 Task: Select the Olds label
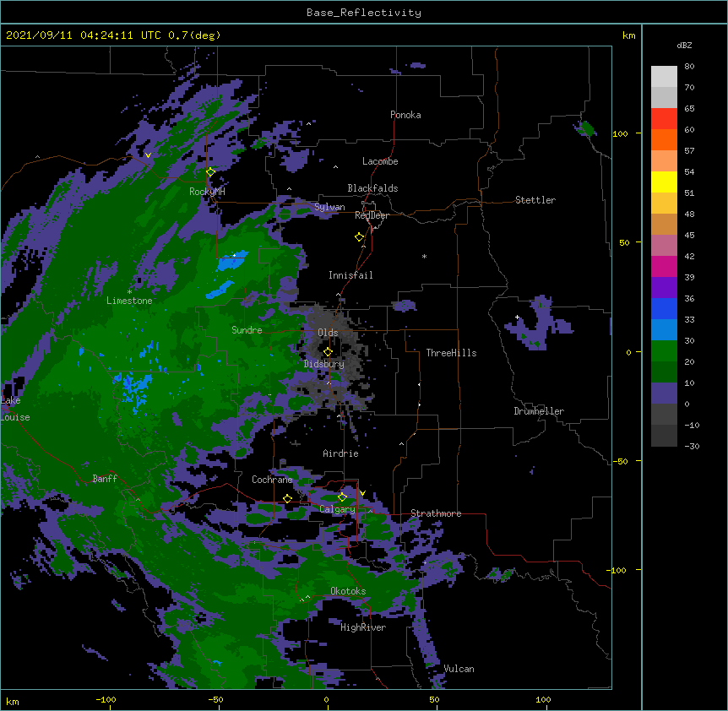[328, 333]
